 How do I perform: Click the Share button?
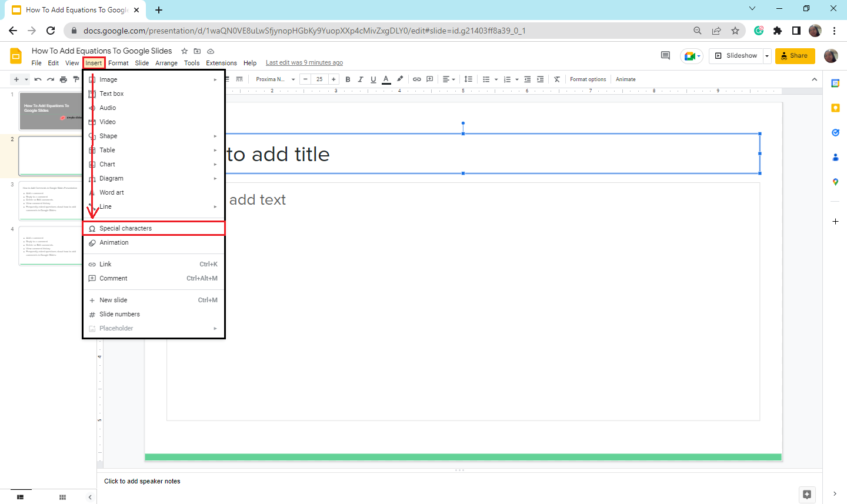click(795, 55)
